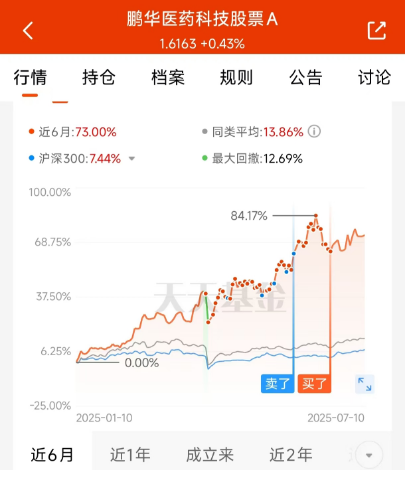
Task: Go to 讨论 tab
Action: pyautogui.click(x=374, y=77)
